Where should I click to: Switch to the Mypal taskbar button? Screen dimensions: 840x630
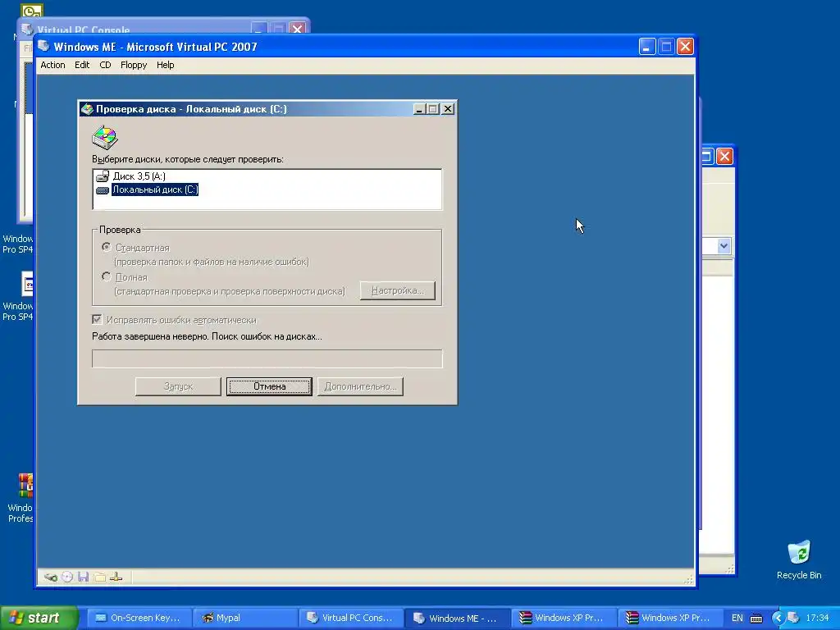pyautogui.click(x=244, y=618)
